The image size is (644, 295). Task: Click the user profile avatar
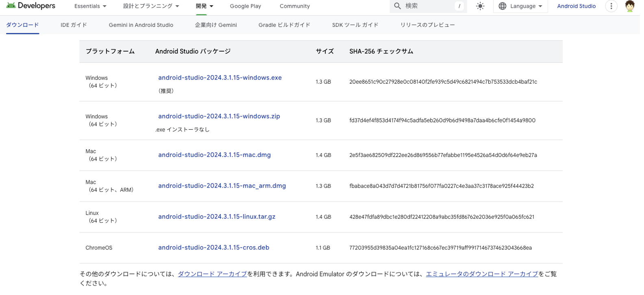(x=629, y=6)
